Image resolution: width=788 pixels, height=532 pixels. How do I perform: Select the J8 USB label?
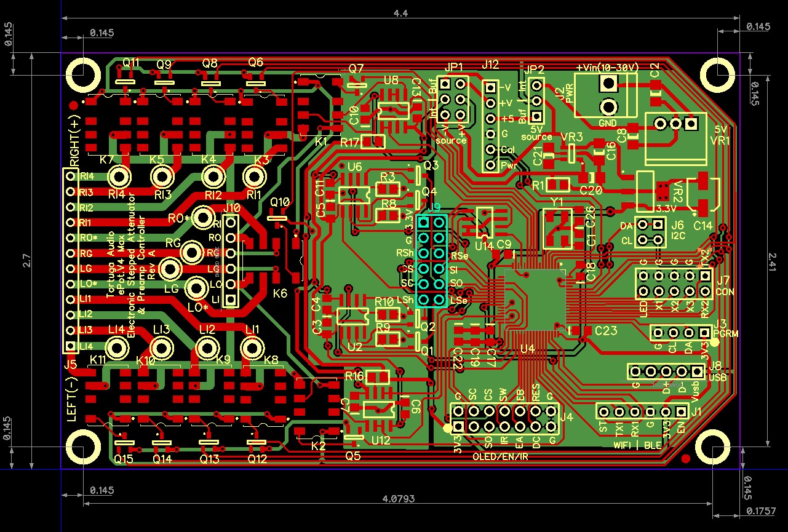[x=716, y=372]
